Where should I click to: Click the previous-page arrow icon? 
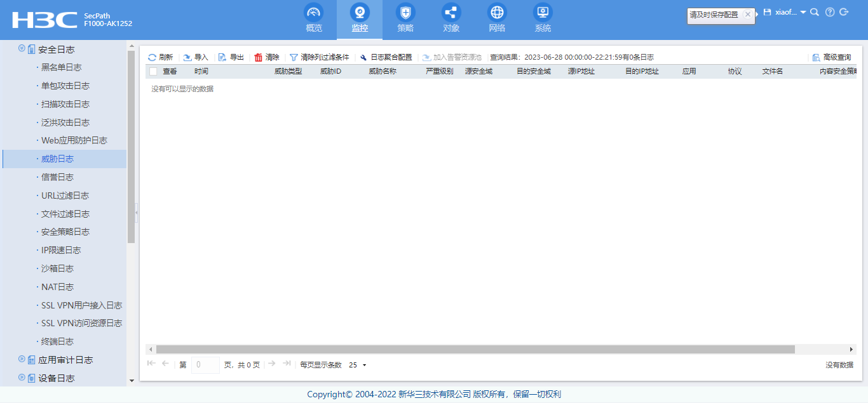click(165, 363)
